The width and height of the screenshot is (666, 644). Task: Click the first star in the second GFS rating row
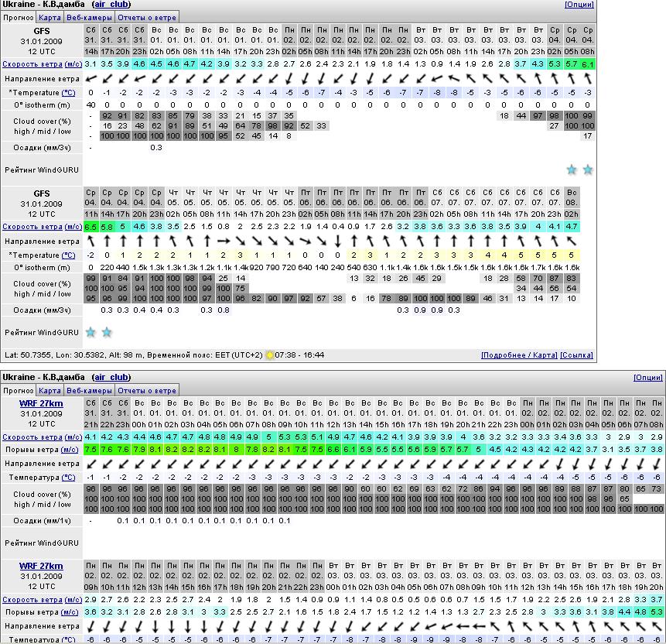[91, 332]
